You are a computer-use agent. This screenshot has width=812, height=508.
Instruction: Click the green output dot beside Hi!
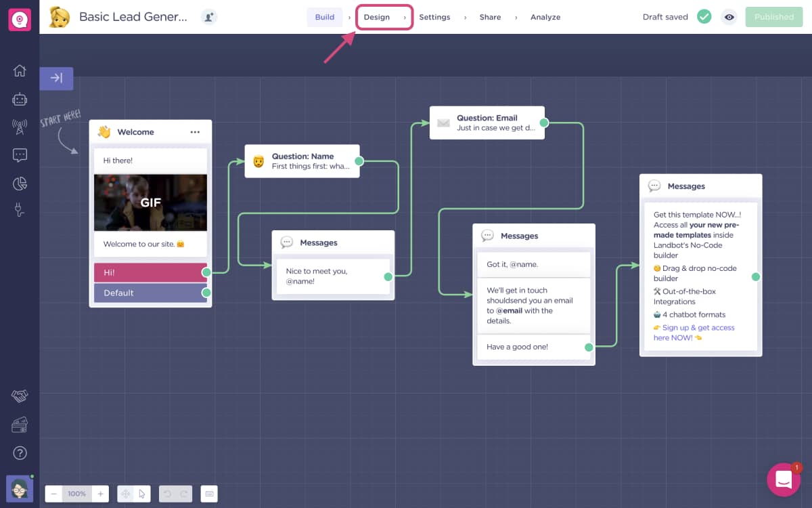[206, 272]
